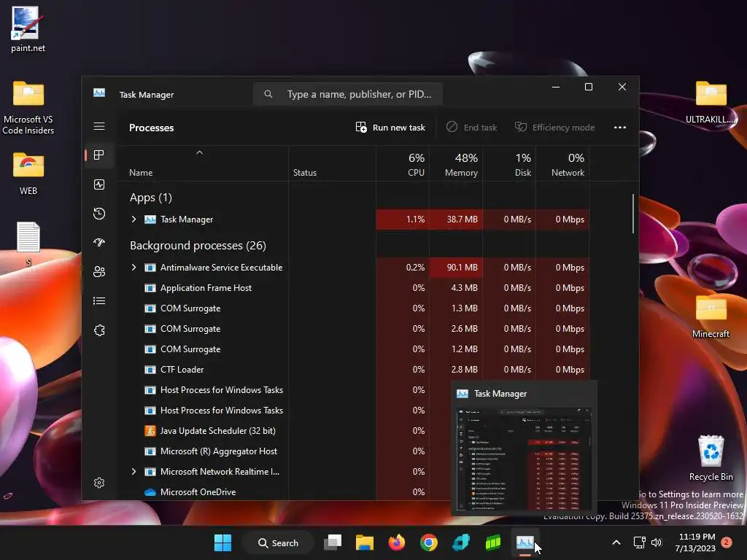Select CTF Loader process
The height and width of the screenshot is (560, 747).
[354, 370]
